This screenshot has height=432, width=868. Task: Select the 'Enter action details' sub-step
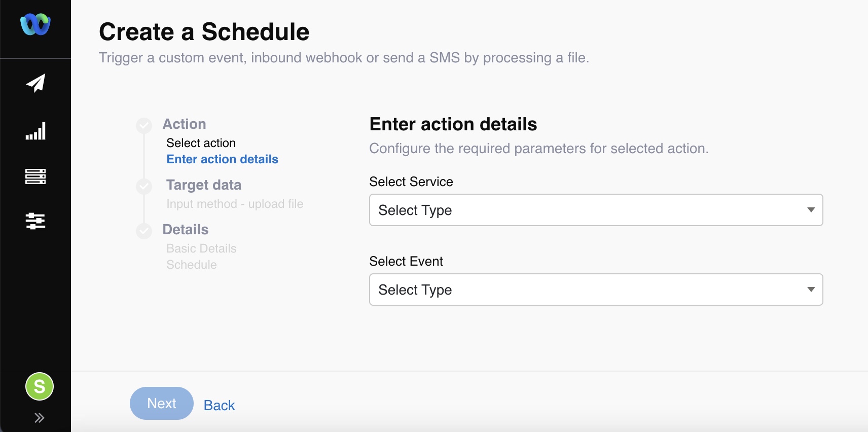pos(222,159)
